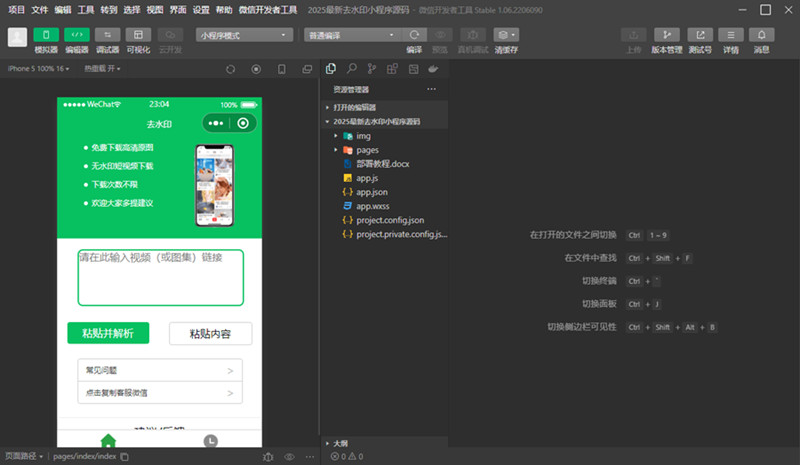Open the settings menu
800x465 pixels.
pyautogui.click(x=201, y=10)
